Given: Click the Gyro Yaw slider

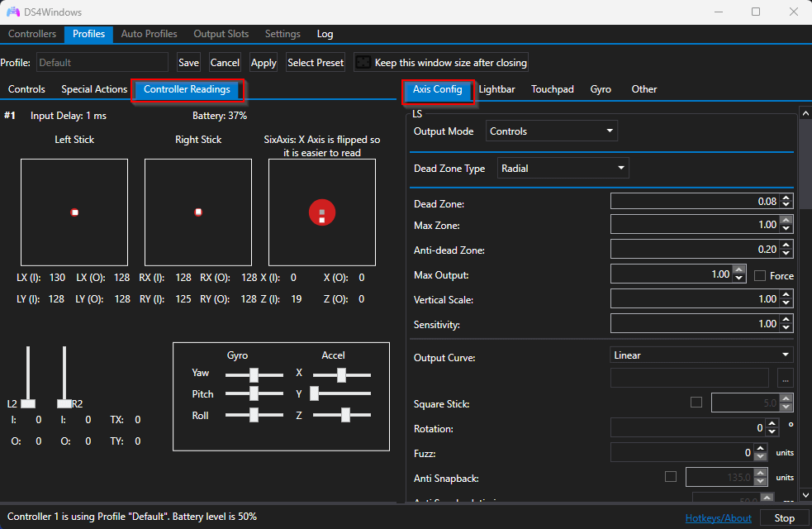Looking at the screenshot, I should (254, 374).
